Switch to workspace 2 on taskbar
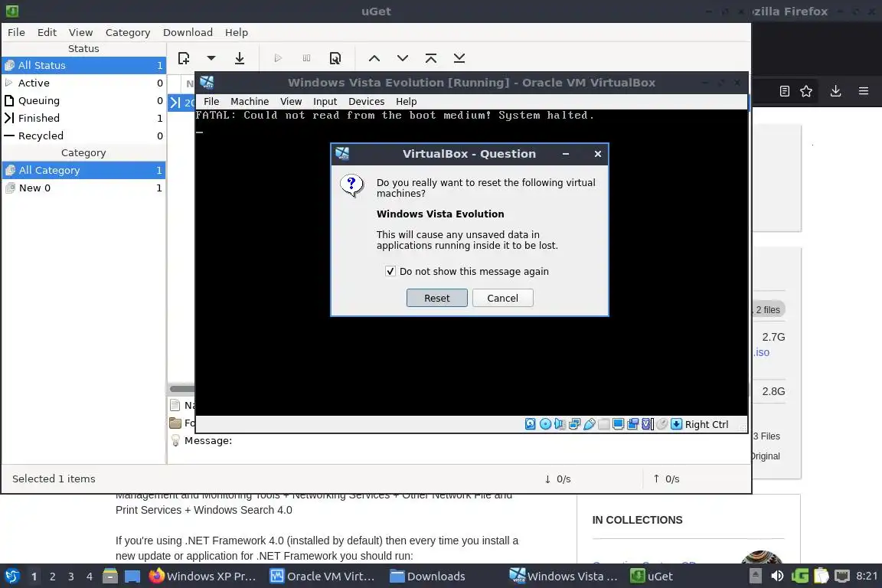882x588 pixels. 52,577
